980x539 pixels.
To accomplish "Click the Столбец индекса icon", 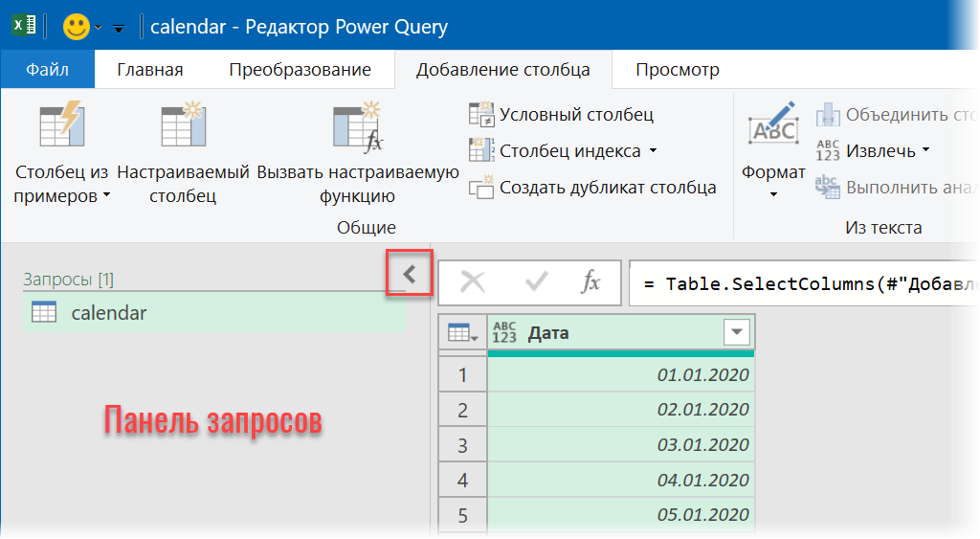I will coord(481,150).
